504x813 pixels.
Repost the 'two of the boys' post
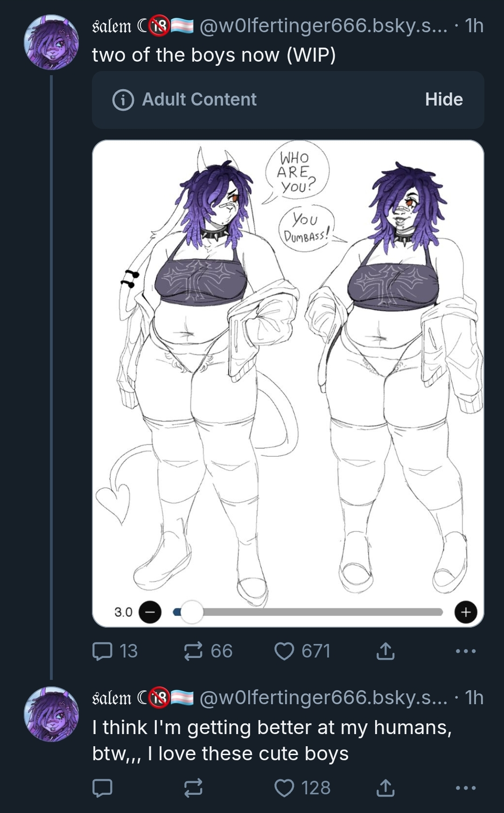point(208,651)
